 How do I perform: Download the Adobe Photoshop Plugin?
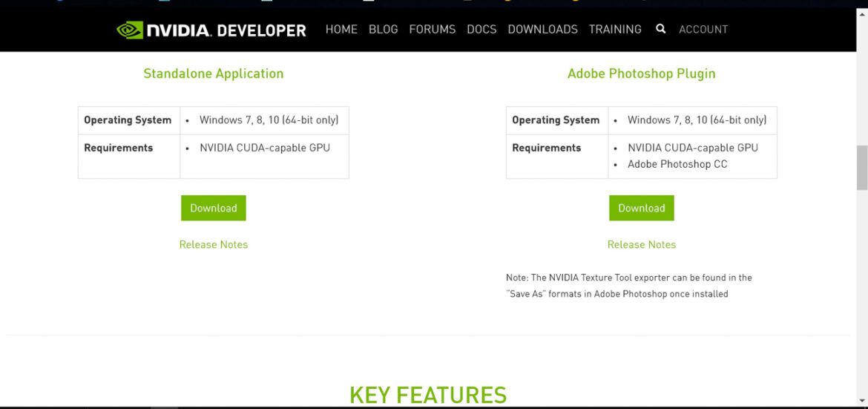coord(641,209)
